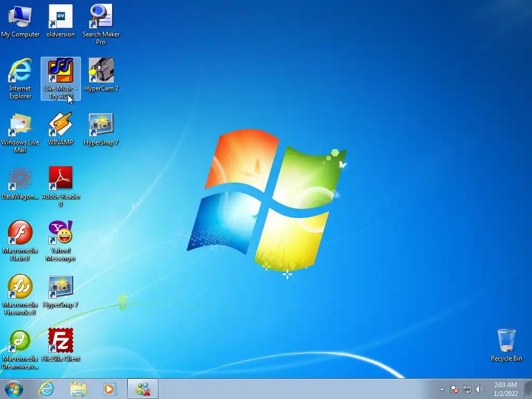The image size is (532, 399).
Task: Click the messenger people icon on taskbar
Action: pos(143,389)
